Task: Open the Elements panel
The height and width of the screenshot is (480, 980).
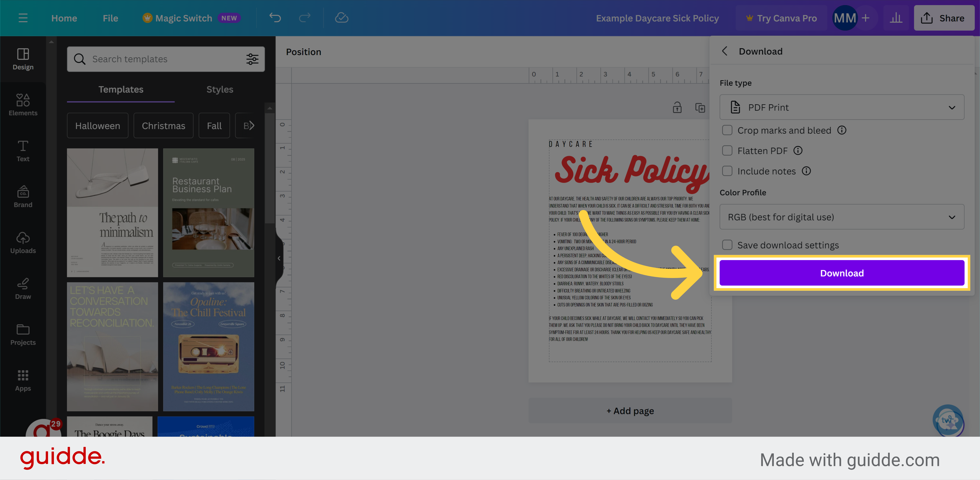Action: click(23, 105)
